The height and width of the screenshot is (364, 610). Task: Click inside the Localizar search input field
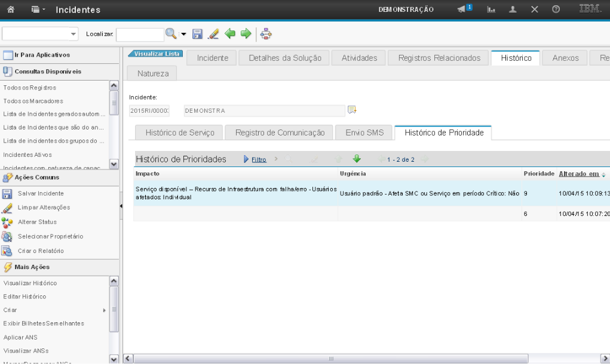click(x=139, y=35)
